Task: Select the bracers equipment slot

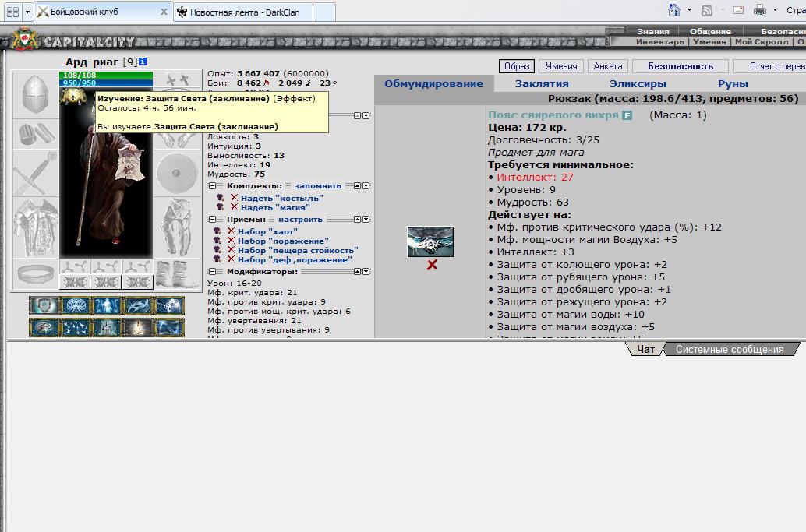Action: pyautogui.click(x=36, y=134)
